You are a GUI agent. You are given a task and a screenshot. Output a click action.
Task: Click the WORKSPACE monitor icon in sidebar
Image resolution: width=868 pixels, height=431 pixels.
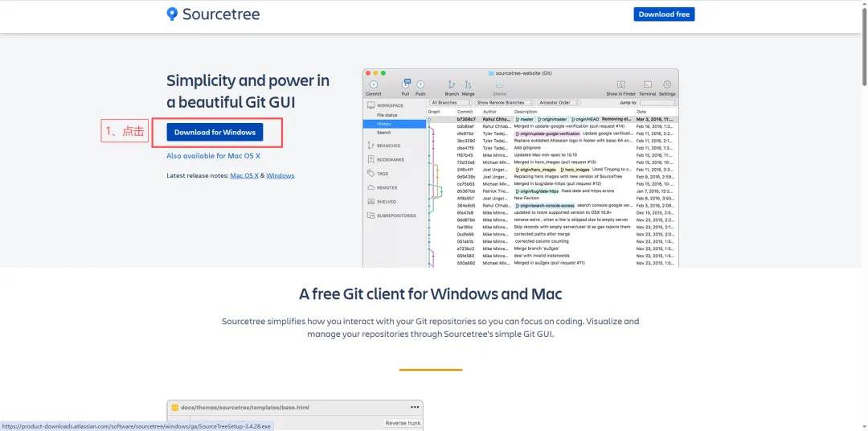pyautogui.click(x=371, y=105)
